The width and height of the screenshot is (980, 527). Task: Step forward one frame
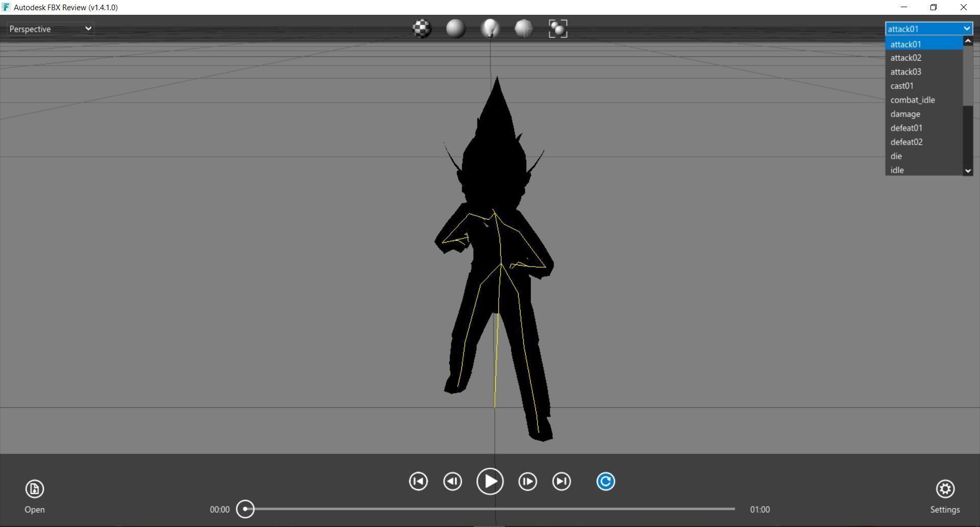coord(528,482)
